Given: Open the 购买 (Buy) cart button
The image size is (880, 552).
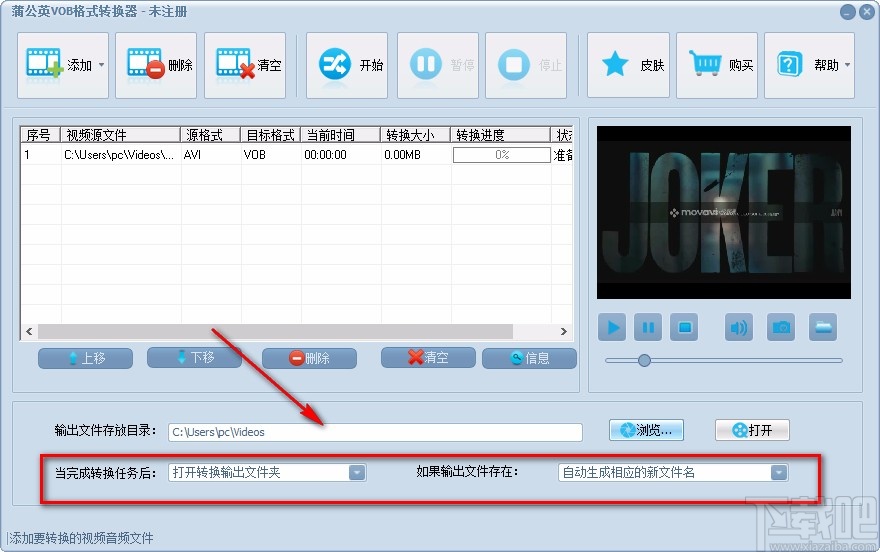Looking at the screenshot, I should pyautogui.click(x=717, y=65).
